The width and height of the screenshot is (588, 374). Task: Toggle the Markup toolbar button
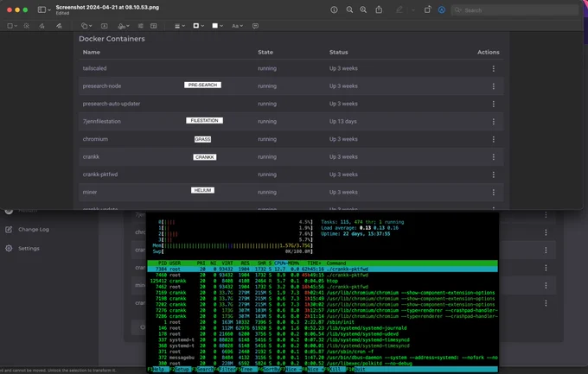(x=442, y=10)
